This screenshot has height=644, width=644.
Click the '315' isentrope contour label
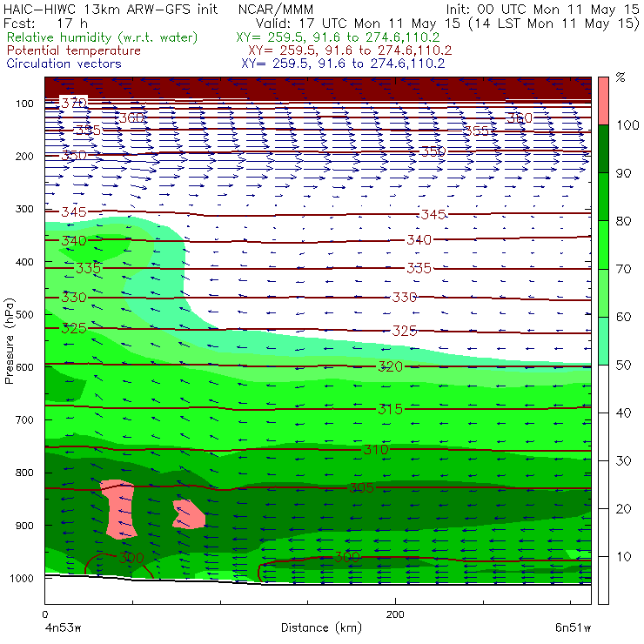[390, 409]
